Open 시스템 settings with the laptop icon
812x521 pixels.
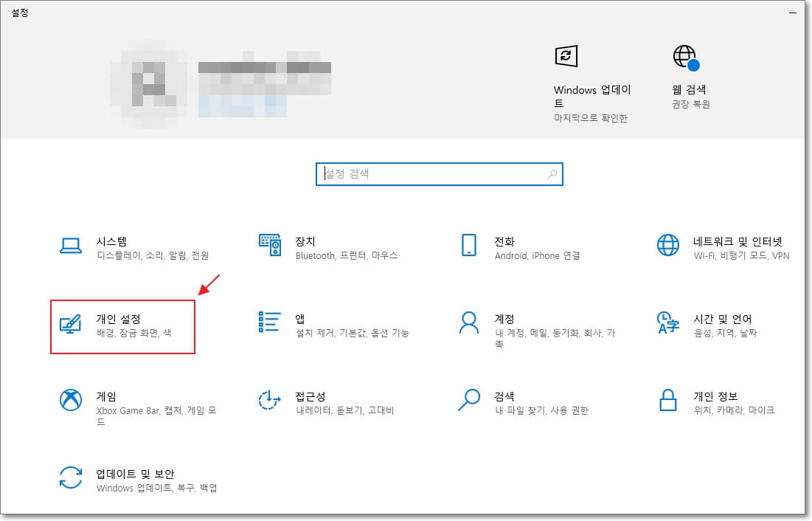tap(71, 244)
